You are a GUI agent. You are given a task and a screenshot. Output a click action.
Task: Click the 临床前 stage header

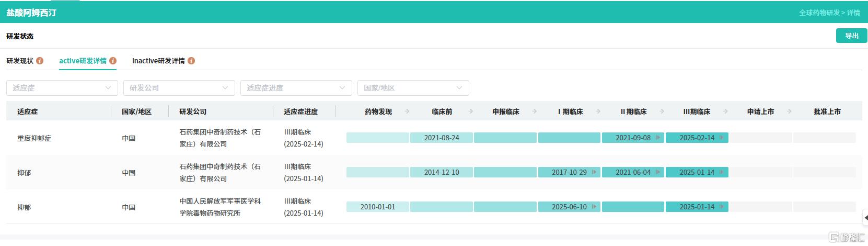(x=442, y=111)
